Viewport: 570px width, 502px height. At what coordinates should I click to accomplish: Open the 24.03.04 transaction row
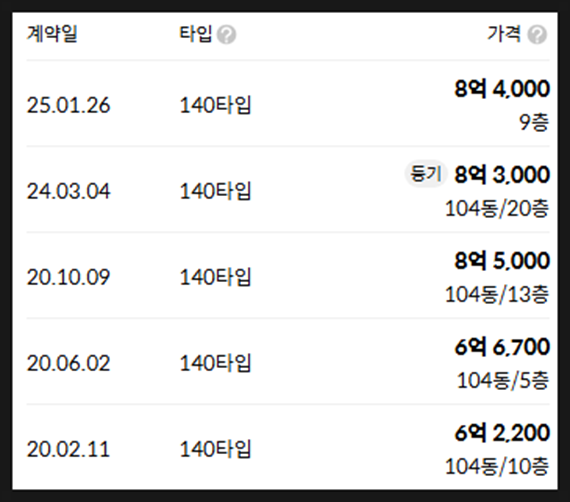point(288,189)
